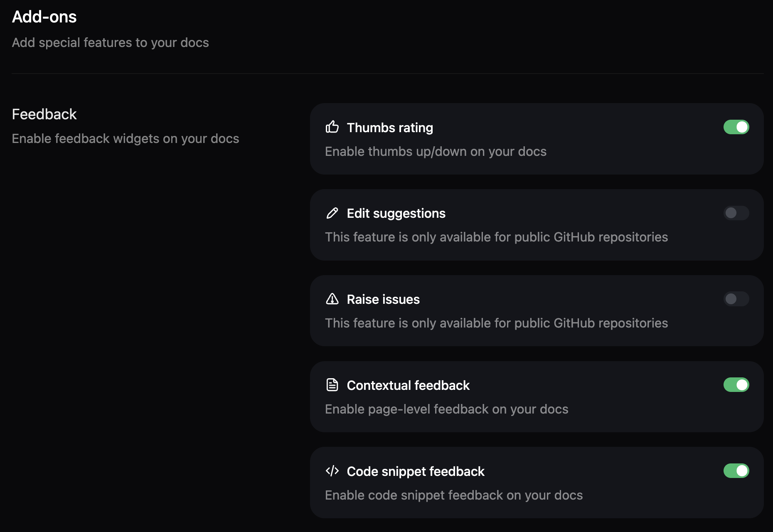Enable the Edit suggestions toggle
Image resolution: width=773 pixels, height=532 pixels.
click(x=736, y=213)
